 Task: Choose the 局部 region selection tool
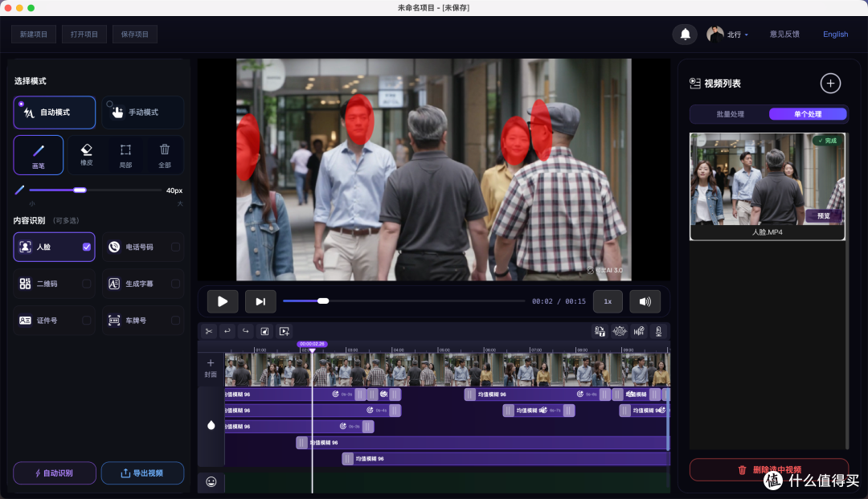tap(125, 155)
